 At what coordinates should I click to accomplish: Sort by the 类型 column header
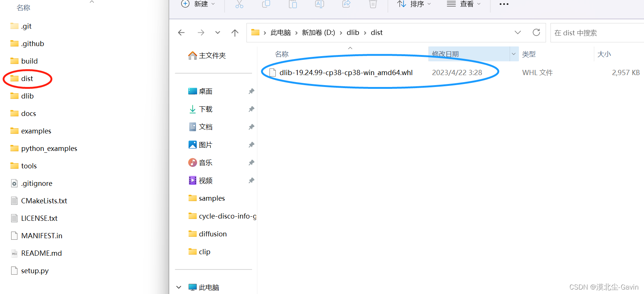tap(529, 54)
